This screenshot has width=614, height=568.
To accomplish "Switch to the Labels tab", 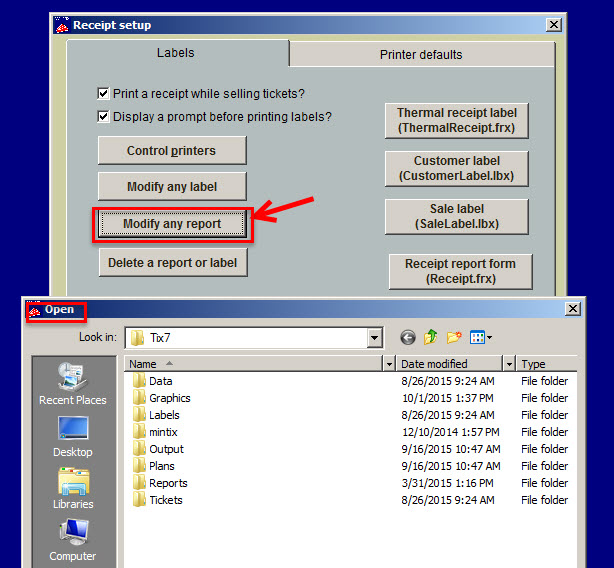I will (x=176, y=53).
